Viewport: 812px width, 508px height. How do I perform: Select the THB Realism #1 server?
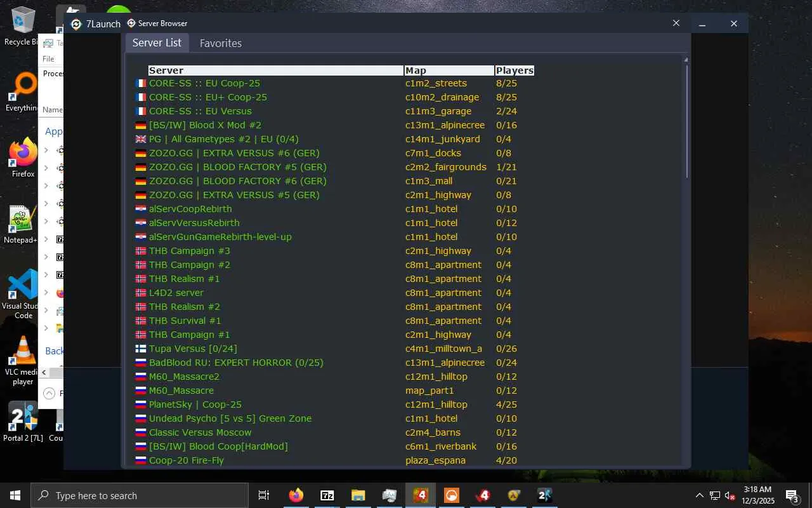(x=185, y=279)
